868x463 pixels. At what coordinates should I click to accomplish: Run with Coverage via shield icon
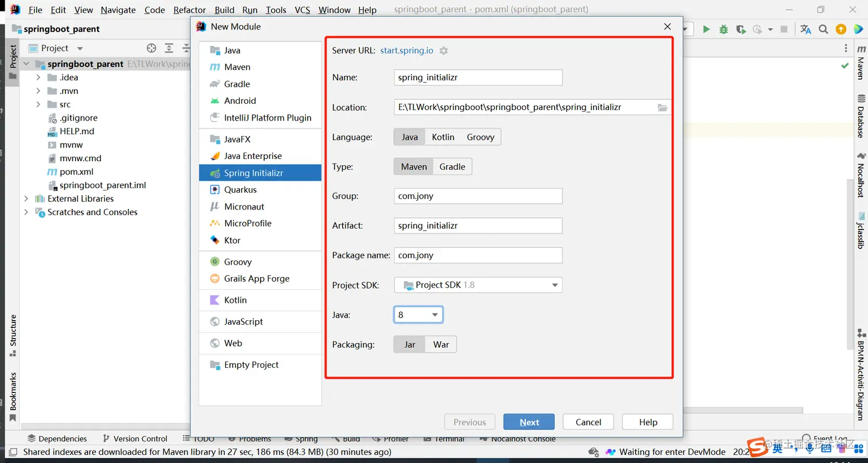[741, 29]
